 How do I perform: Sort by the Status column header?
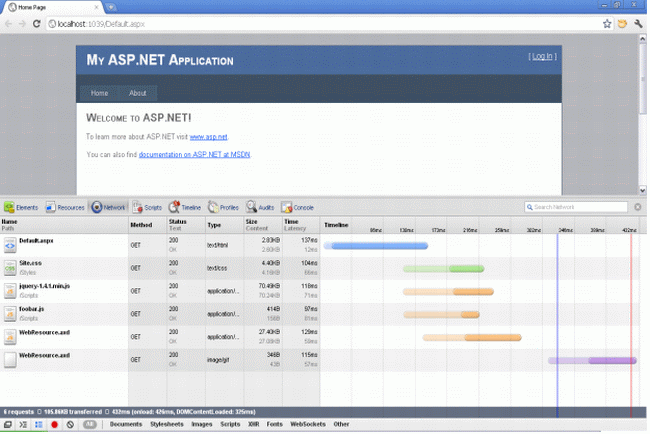186,225
